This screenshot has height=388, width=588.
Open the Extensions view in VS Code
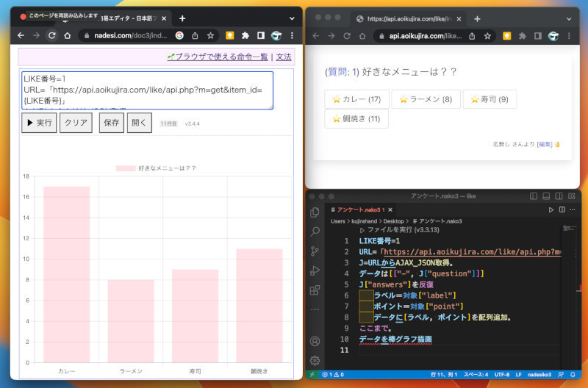pyautogui.click(x=315, y=290)
